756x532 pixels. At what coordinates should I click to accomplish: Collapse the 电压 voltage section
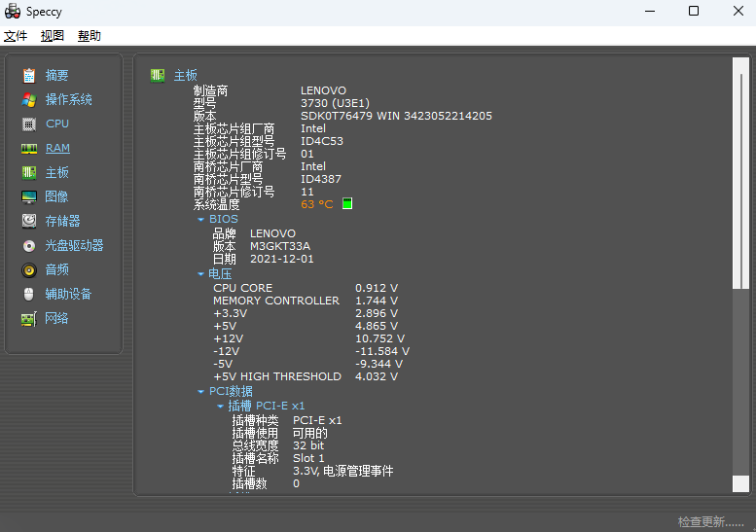click(x=201, y=274)
